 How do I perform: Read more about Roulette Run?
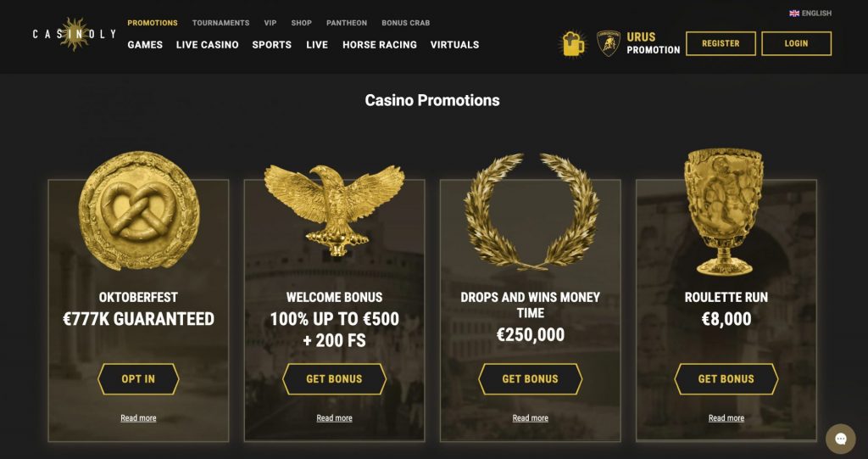(x=726, y=418)
